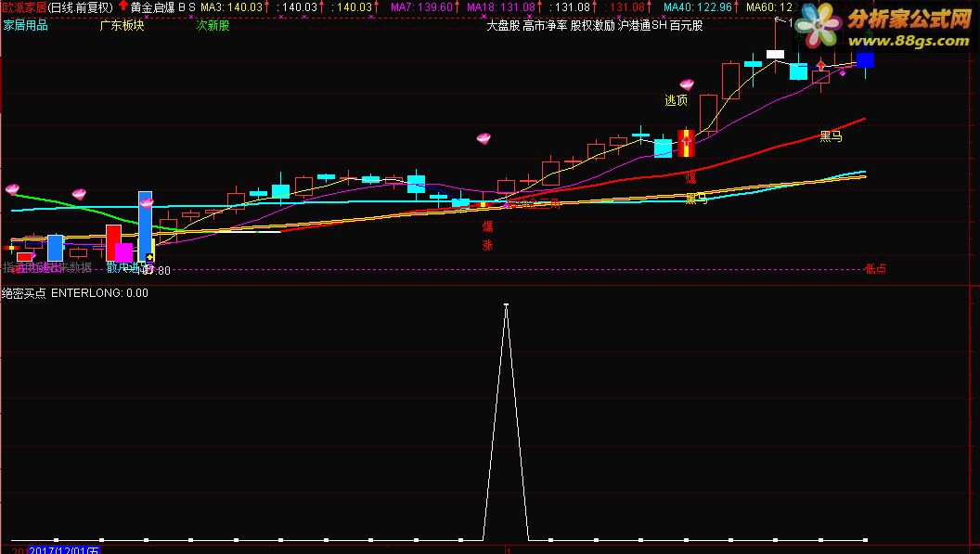This screenshot has width=980, height=554.
Task: Select the 沪港通SH concept tag
Action: tap(642, 26)
